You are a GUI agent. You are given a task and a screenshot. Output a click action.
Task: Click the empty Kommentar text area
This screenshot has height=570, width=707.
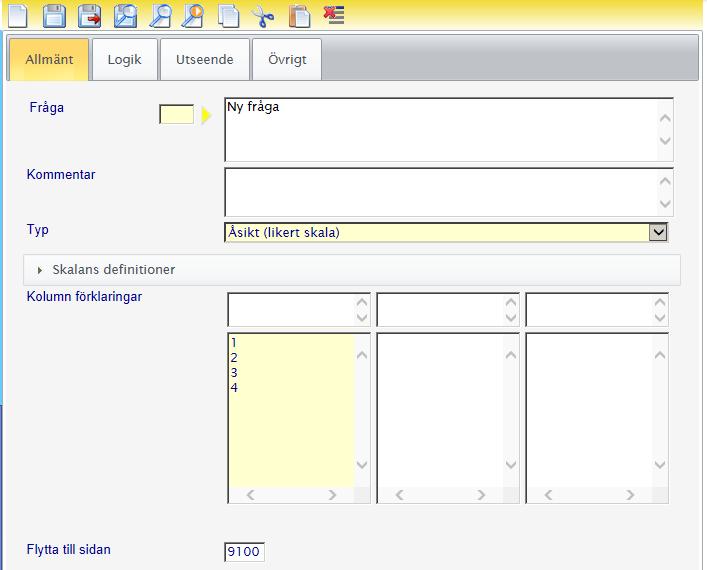tap(449, 192)
